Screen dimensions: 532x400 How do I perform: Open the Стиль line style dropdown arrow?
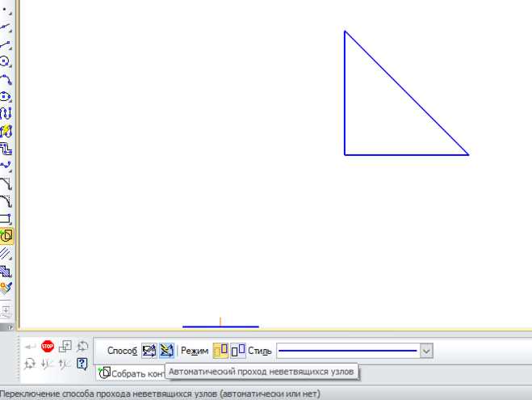(426, 351)
